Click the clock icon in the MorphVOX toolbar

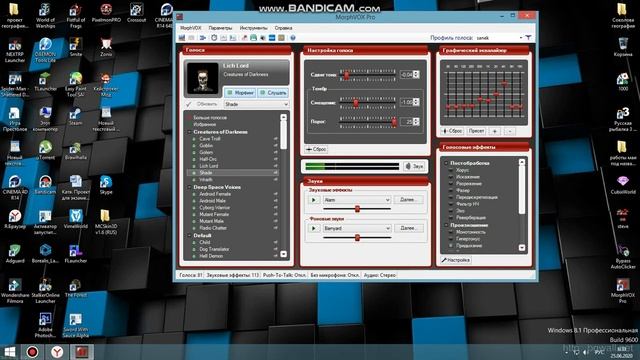tap(214, 38)
